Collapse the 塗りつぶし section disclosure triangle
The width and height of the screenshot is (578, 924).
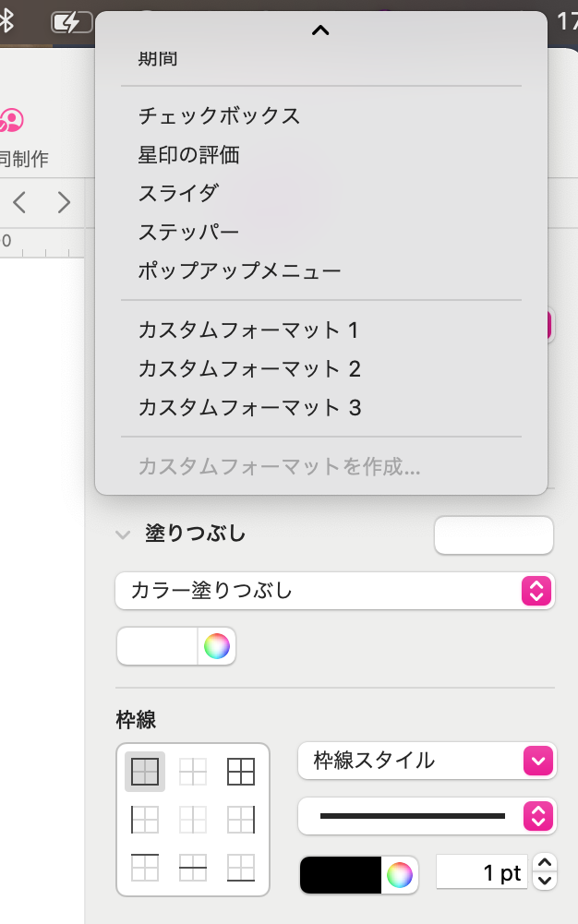coord(122,534)
